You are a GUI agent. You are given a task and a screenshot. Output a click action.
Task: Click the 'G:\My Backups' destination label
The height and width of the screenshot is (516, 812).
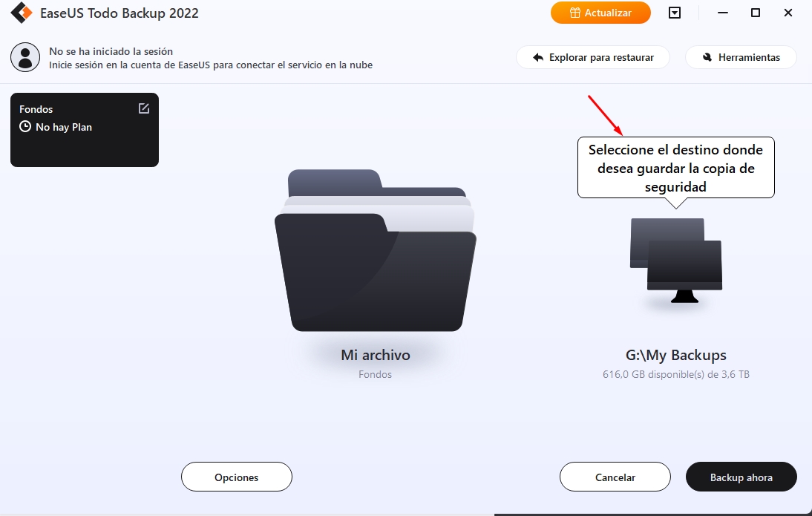676,356
